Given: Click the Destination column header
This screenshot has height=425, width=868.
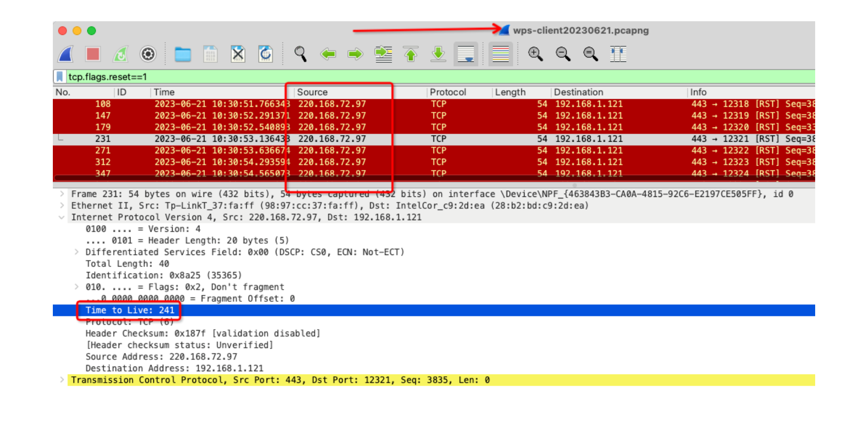Looking at the screenshot, I should click(x=578, y=92).
